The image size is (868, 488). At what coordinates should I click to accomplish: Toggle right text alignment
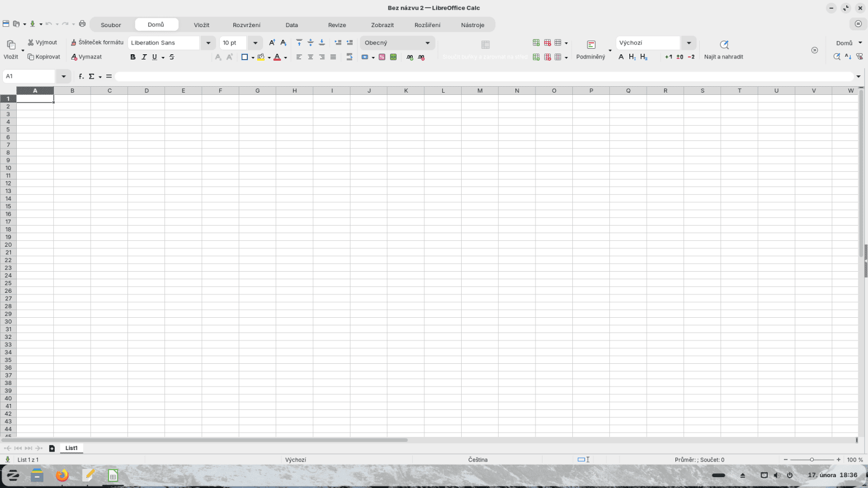tap(322, 57)
